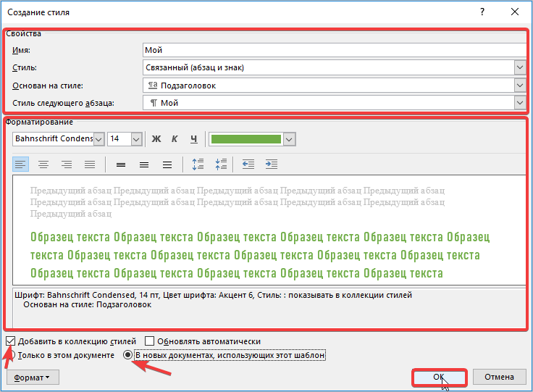This screenshot has height=392, width=533.
Task: Toggle bold formatting (Ж button)
Action: [x=156, y=139]
